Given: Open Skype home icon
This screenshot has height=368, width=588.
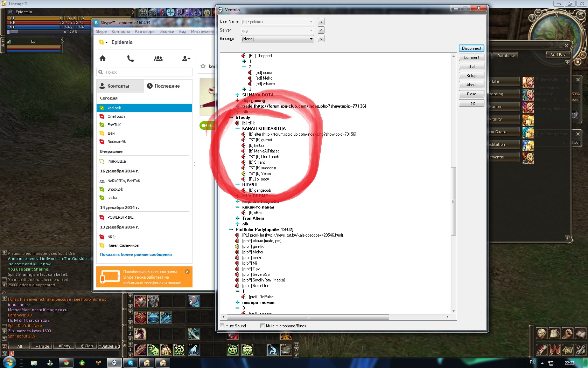Looking at the screenshot, I should 103,59.
